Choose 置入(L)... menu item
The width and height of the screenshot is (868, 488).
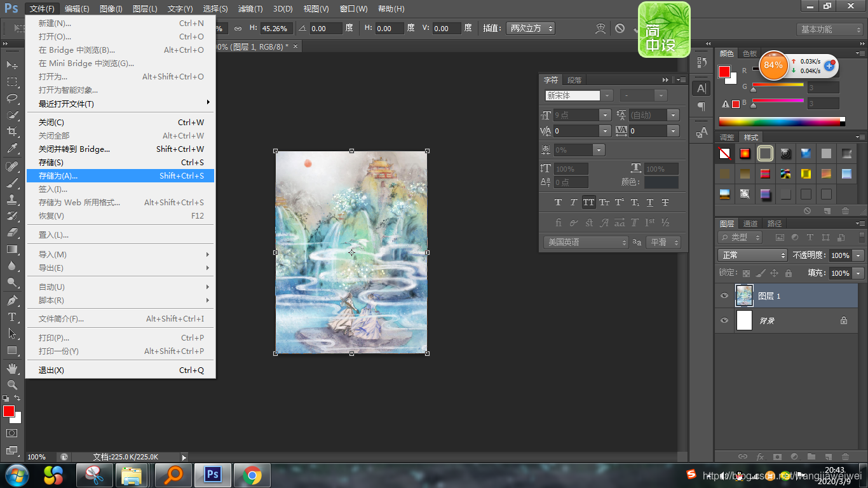[120, 235]
